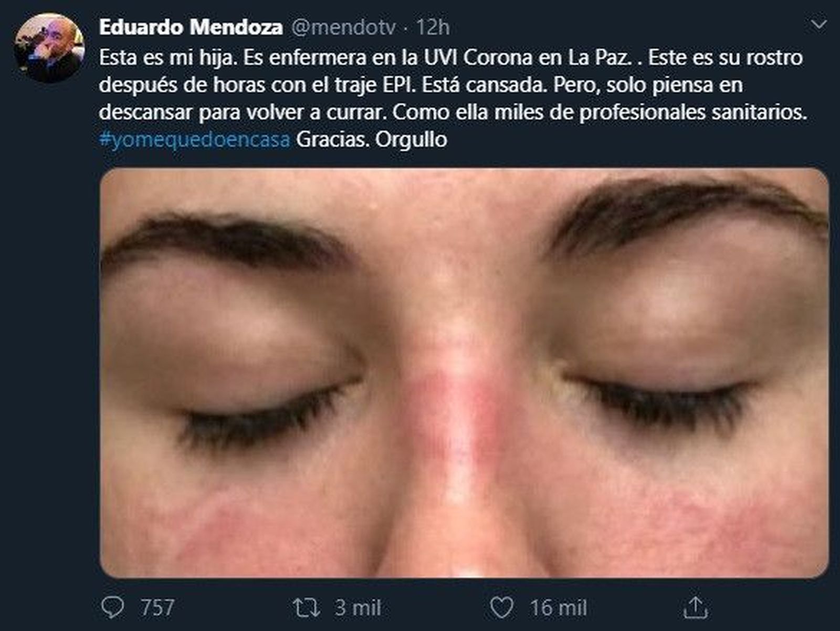Click the Eduardo Mendoza display name
The width and height of the screenshot is (840, 631).
pyautogui.click(x=191, y=27)
